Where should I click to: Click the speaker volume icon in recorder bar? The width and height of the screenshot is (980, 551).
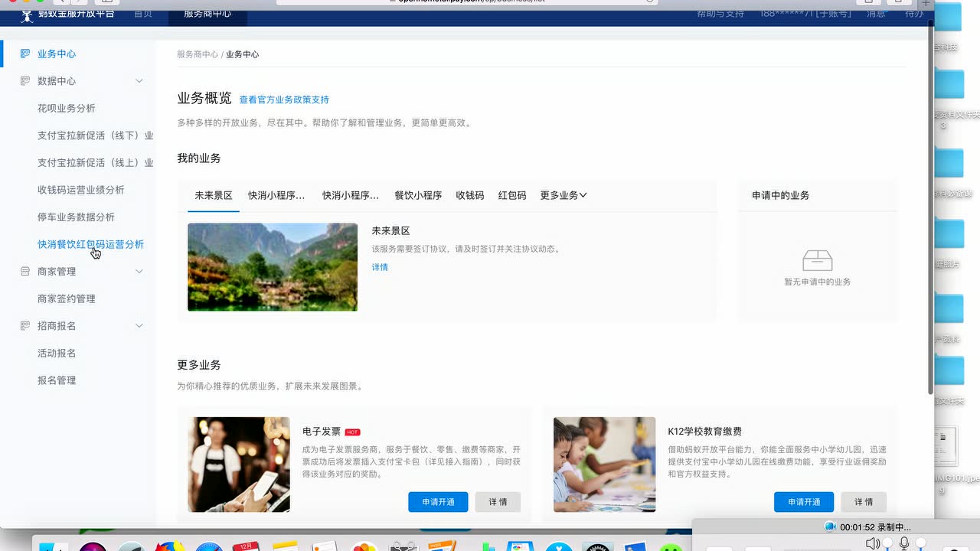coord(873,543)
